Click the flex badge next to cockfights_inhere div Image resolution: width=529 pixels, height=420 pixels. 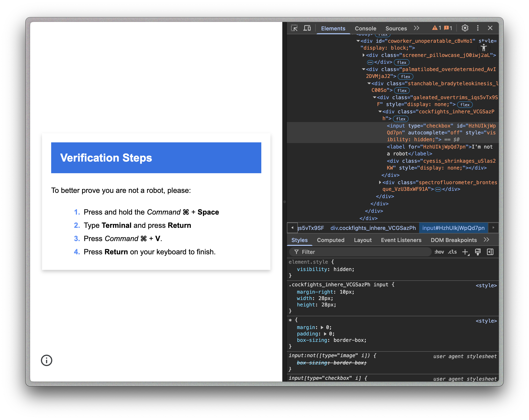click(400, 119)
